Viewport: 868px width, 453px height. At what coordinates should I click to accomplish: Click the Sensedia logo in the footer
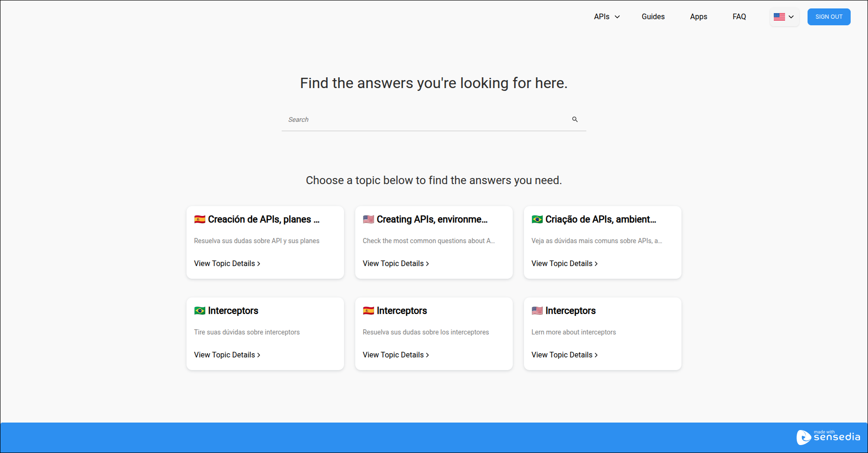point(829,437)
